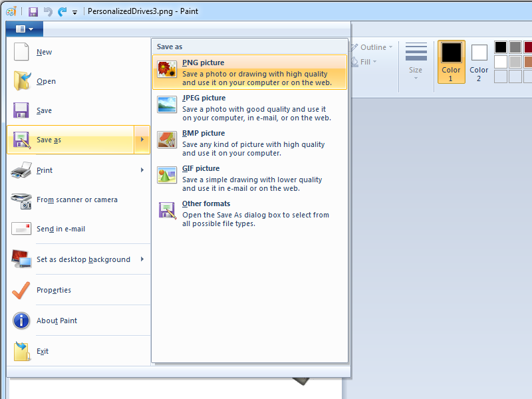Click the Save icon in quick access toolbar
Image resolution: width=532 pixels, height=399 pixels.
click(33, 11)
